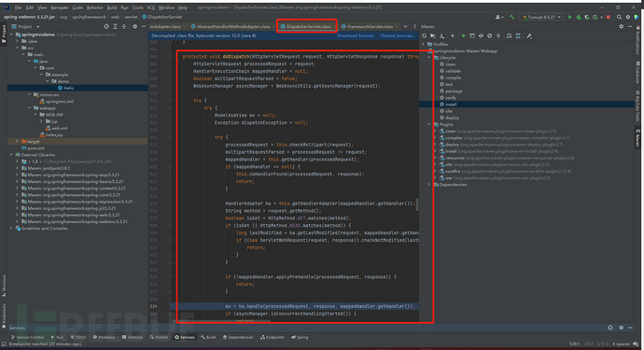Open IDE settings gear in top toolbar
The image size is (644, 350).
click(628, 17)
